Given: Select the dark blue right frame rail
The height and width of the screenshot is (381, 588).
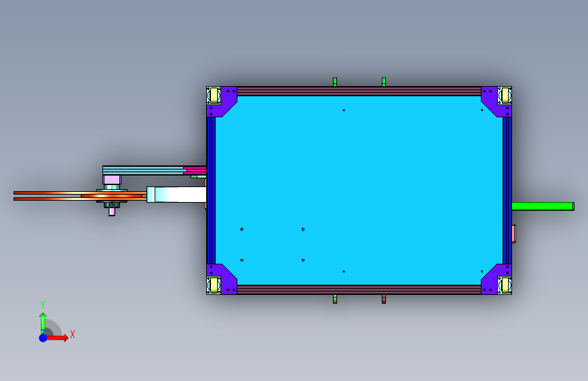Looking at the screenshot, I should 507,190.
